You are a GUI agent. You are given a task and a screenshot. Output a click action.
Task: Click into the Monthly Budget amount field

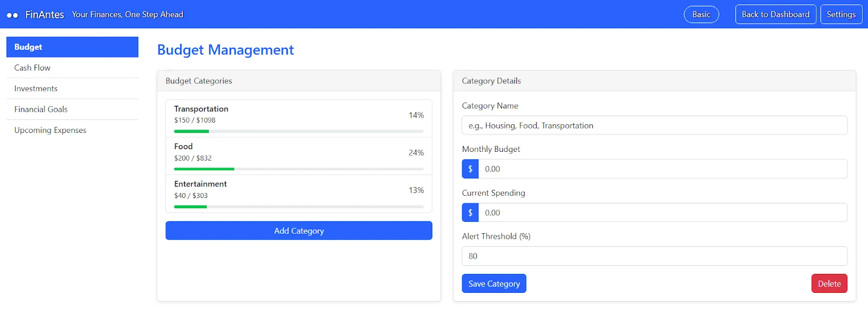pyautogui.click(x=662, y=169)
